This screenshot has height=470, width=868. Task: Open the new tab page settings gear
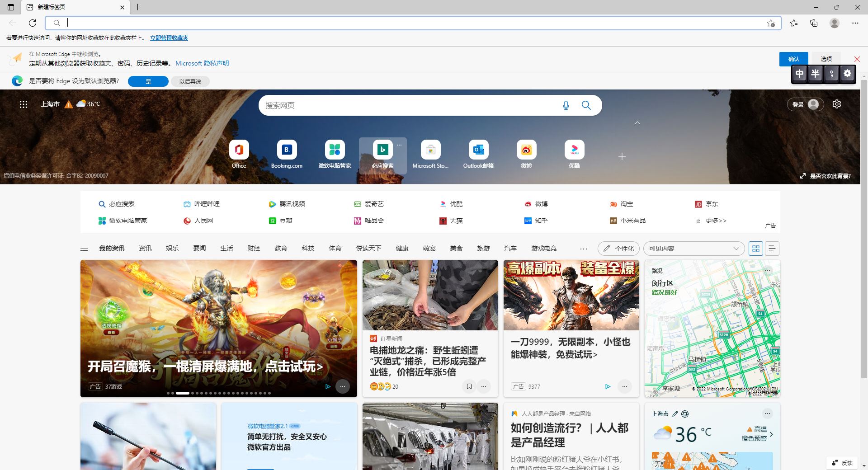[837, 104]
